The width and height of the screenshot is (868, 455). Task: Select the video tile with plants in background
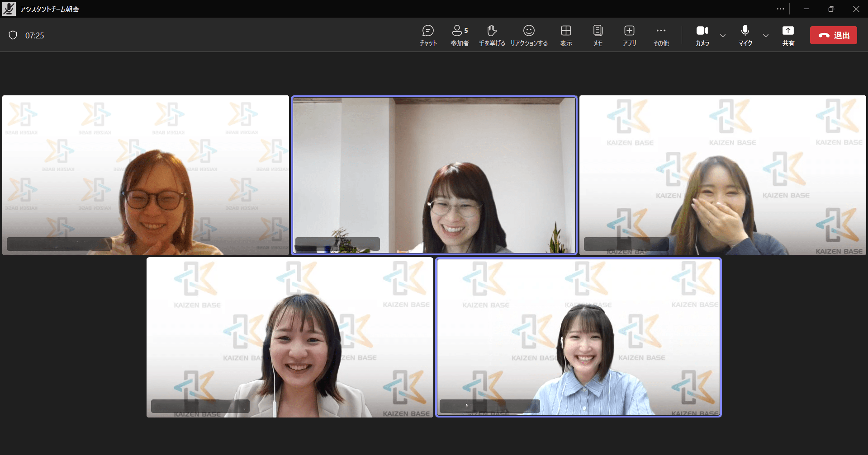point(434,175)
